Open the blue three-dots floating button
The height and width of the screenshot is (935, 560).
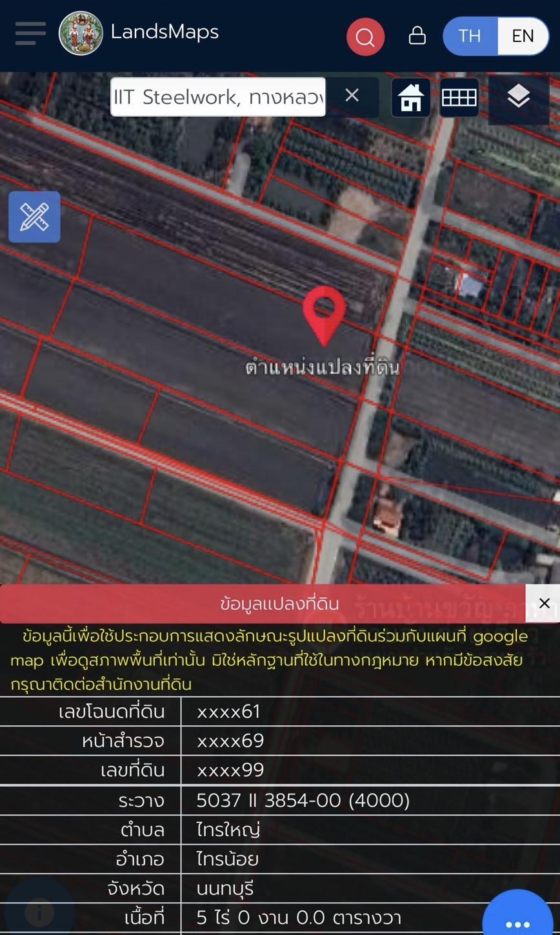pyautogui.click(x=517, y=913)
